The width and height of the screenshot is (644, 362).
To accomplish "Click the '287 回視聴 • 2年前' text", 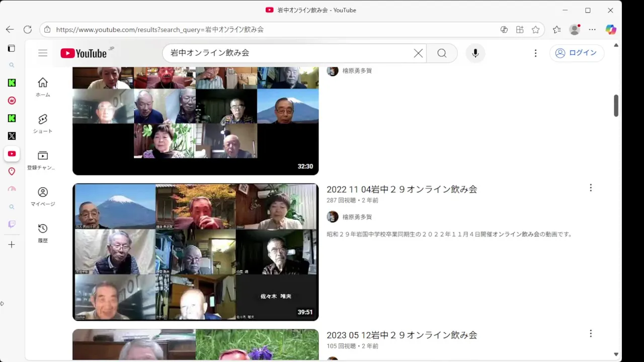I will tap(352, 200).
